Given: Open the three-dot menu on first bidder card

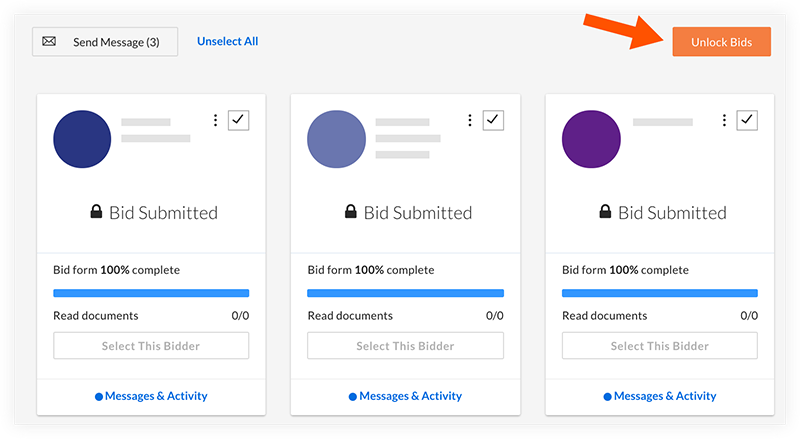Looking at the screenshot, I should click(x=215, y=120).
